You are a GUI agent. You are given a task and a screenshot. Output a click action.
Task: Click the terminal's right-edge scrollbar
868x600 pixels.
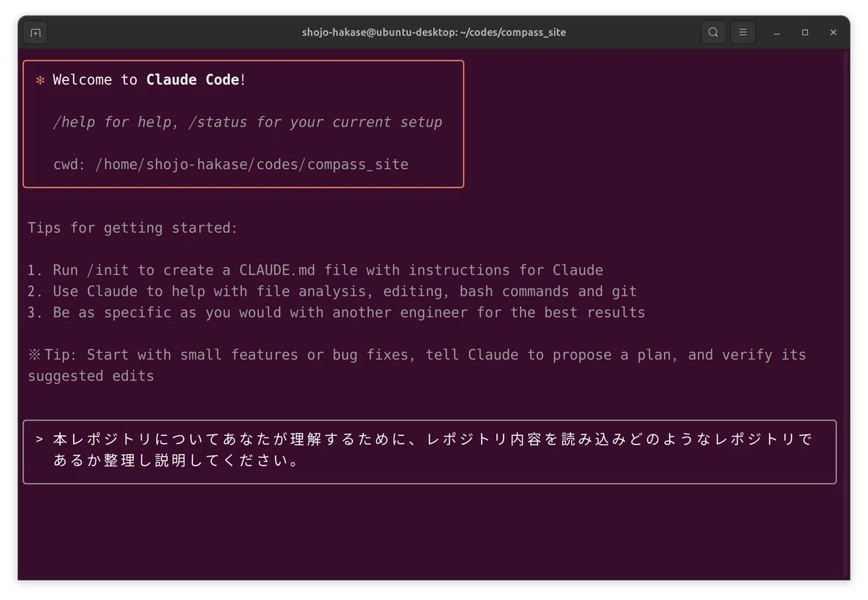pyautogui.click(x=847, y=314)
